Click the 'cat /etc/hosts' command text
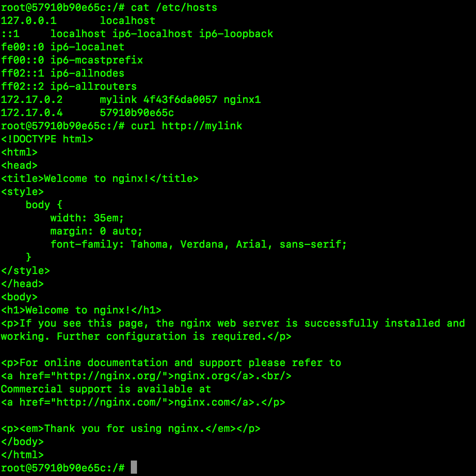476x476 pixels. pyautogui.click(x=174, y=7)
